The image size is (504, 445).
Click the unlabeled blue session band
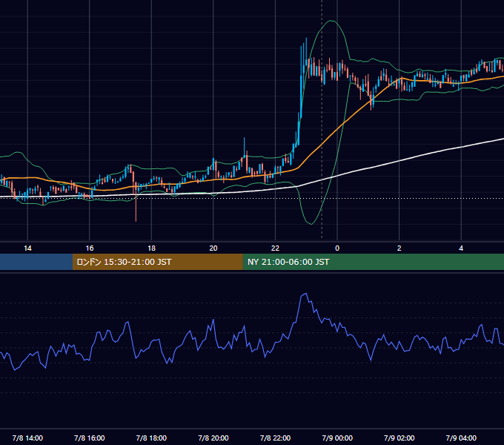point(36,262)
